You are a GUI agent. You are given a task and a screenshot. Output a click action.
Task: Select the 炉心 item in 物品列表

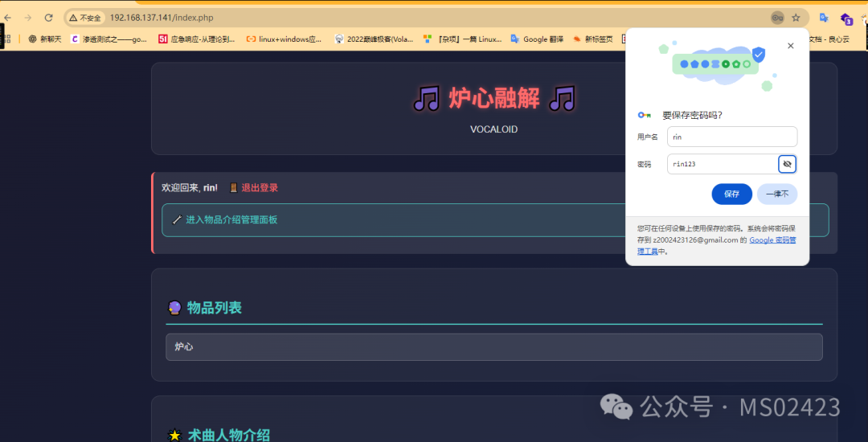tap(493, 347)
